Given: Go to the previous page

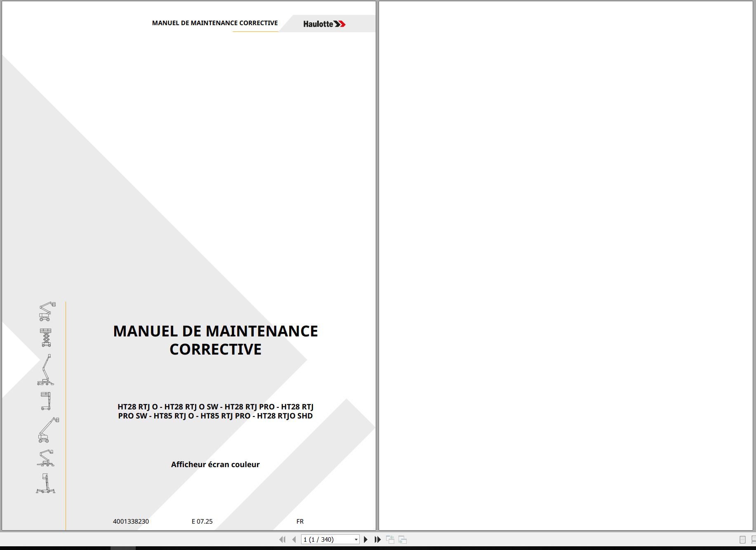Looking at the screenshot, I should pos(294,539).
